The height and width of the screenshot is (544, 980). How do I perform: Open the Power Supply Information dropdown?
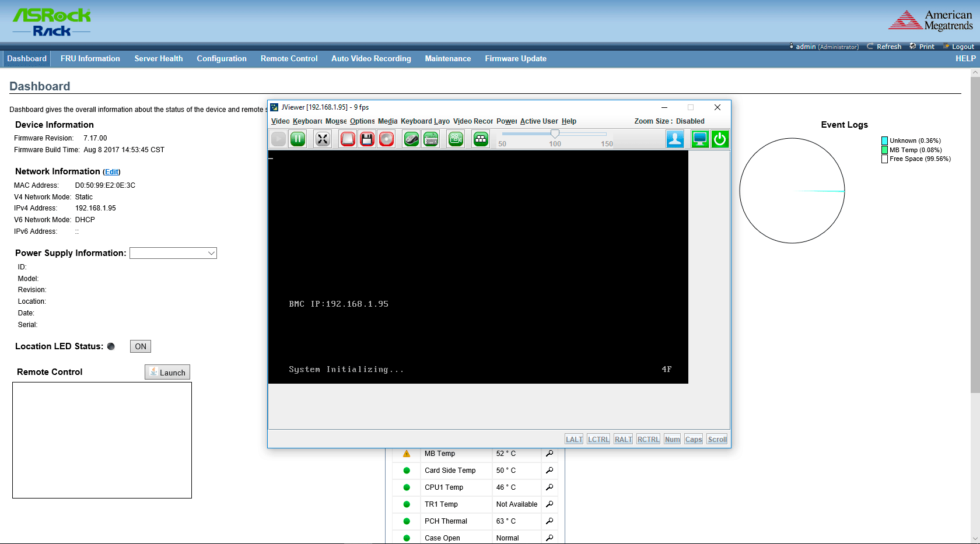click(173, 253)
